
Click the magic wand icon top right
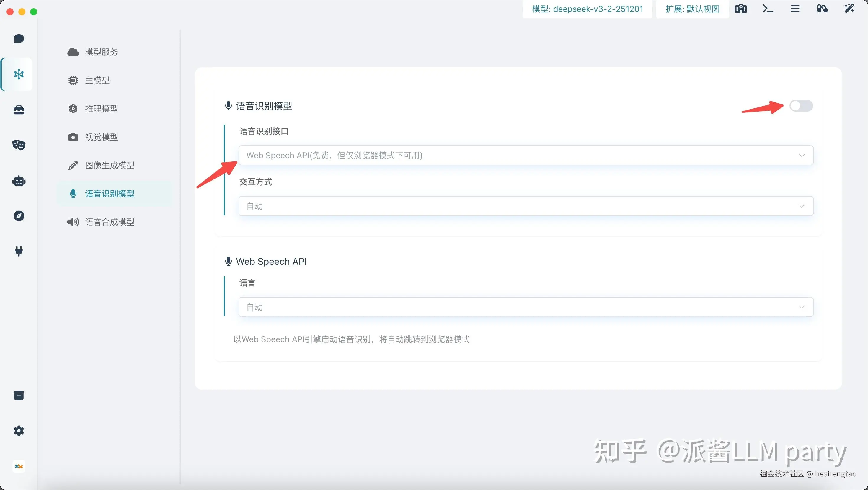849,9
